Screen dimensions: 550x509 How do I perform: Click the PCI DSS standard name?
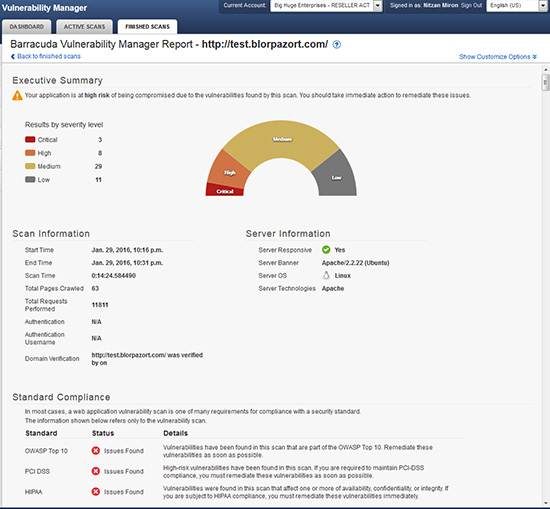click(37, 471)
